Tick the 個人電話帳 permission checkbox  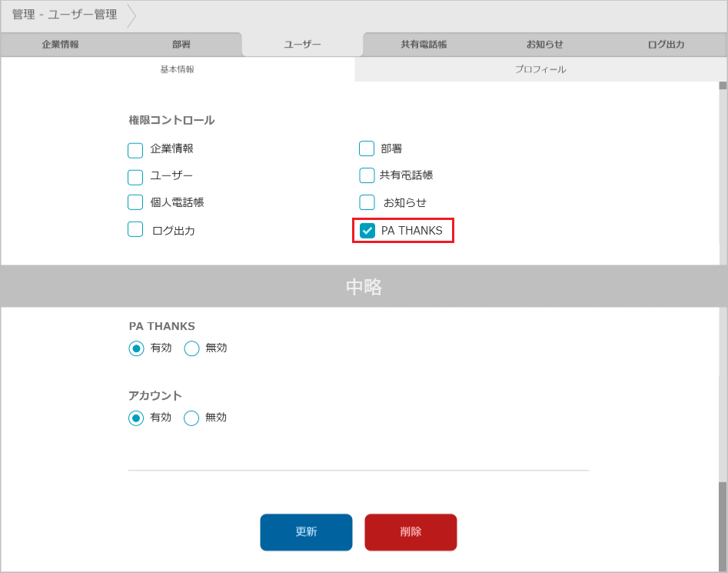pos(135,202)
